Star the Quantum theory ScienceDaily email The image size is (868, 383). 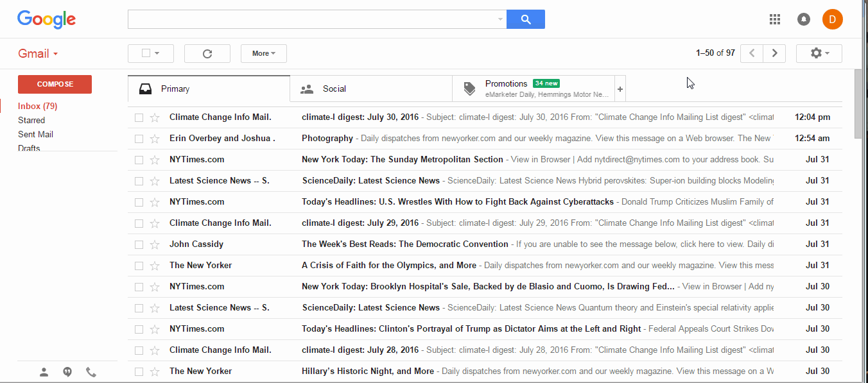[154, 308]
